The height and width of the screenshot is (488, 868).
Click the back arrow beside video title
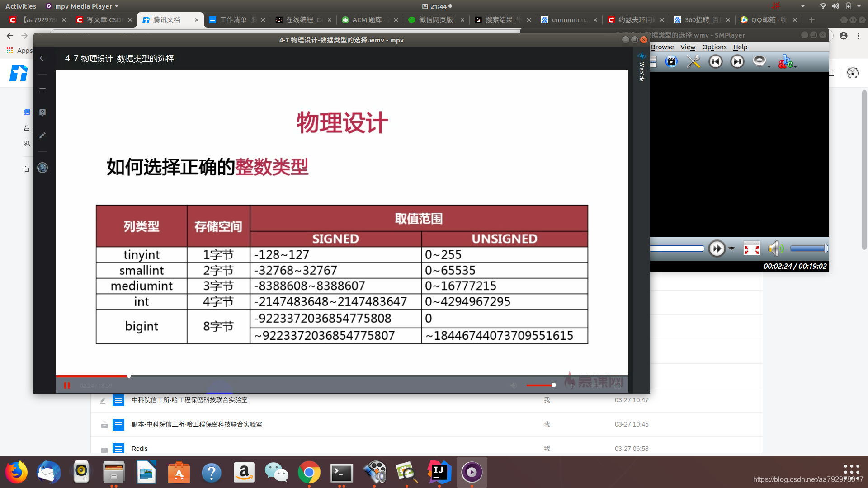[x=42, y=58]
